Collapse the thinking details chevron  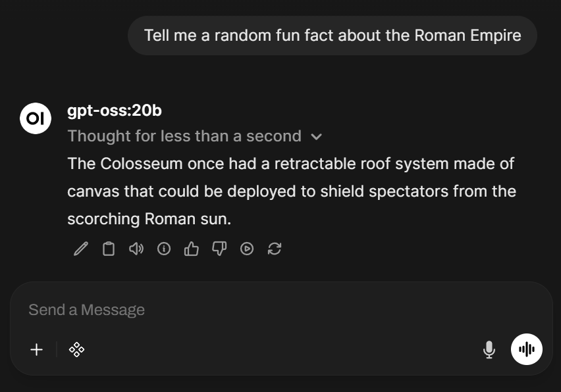tap(317, 136)
